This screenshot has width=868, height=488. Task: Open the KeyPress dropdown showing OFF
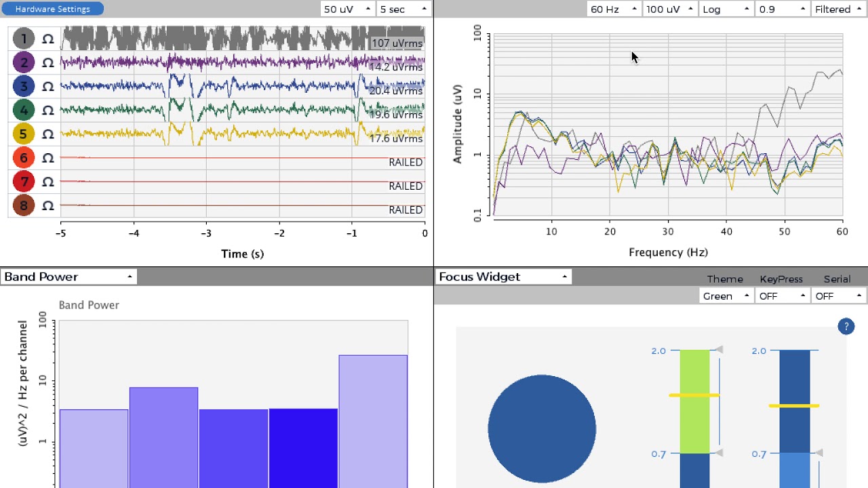point(783,296)
